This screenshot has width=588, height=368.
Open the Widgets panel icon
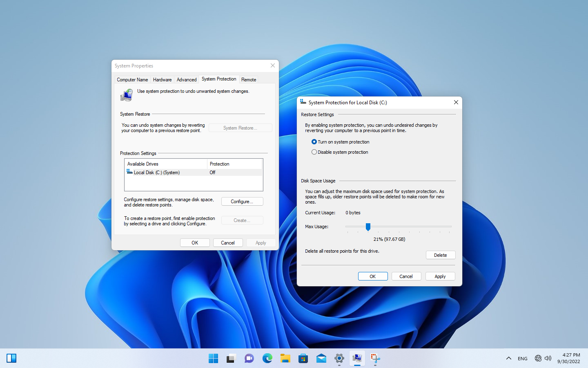(11, 359)
